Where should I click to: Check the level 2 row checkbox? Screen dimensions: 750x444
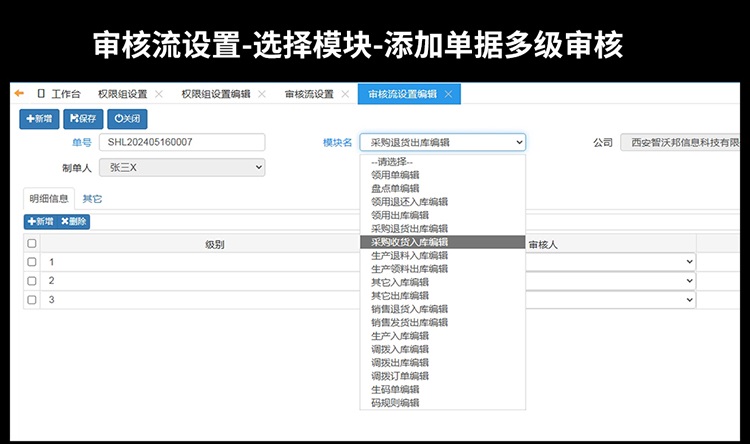pos(32,281)
